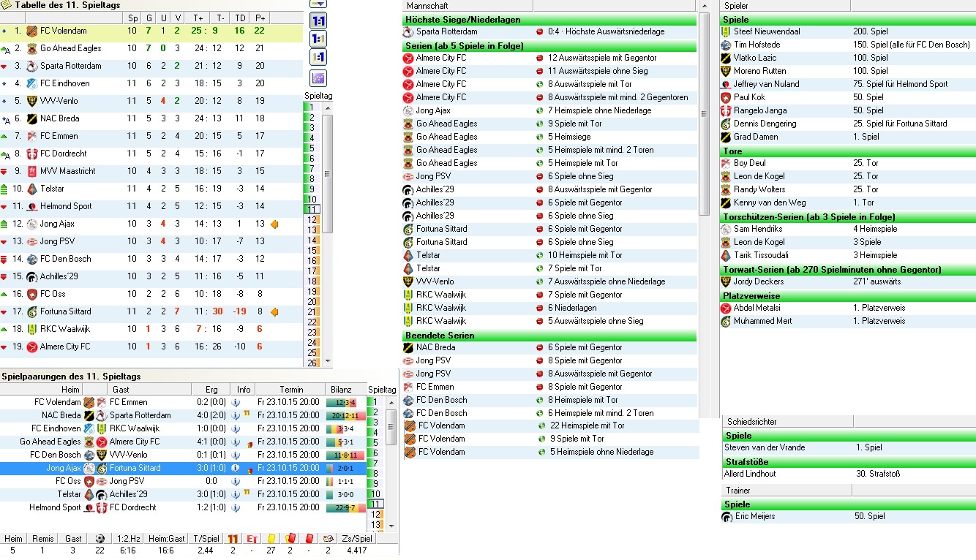Click the Erg column header in the fixtures list
This screenshot has height=560, width=976.
[211, 390]
